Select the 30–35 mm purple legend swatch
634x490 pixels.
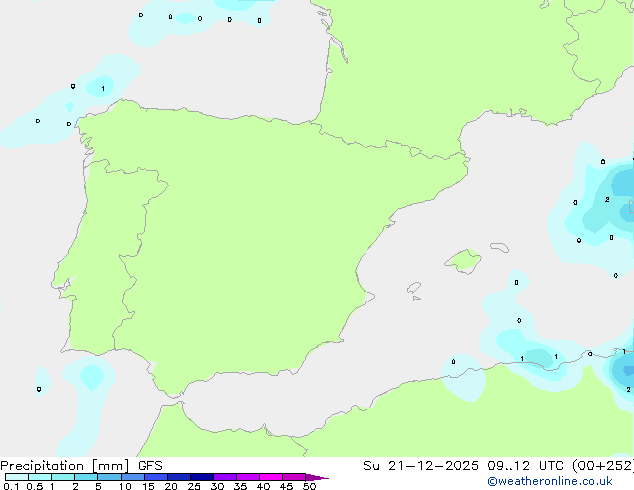pos(225,477)
